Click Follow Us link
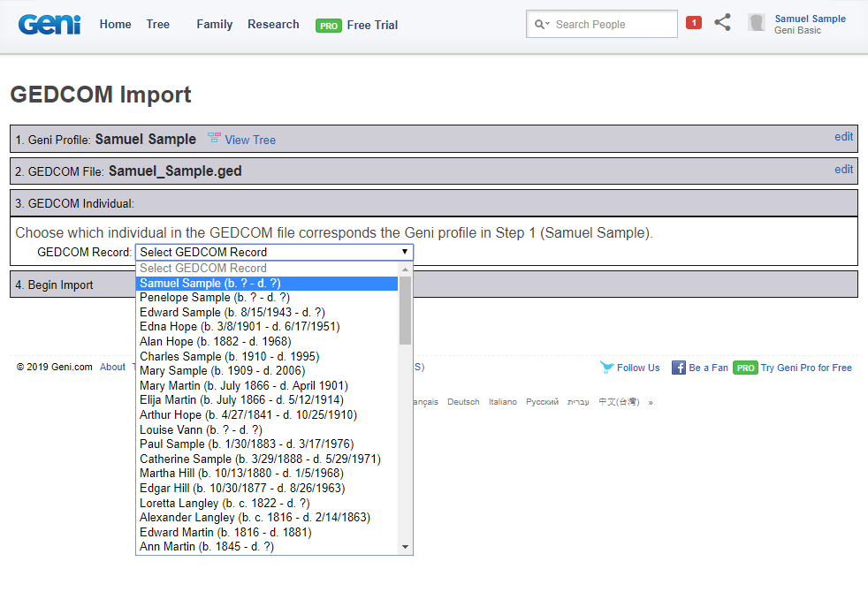 (638, 368)
